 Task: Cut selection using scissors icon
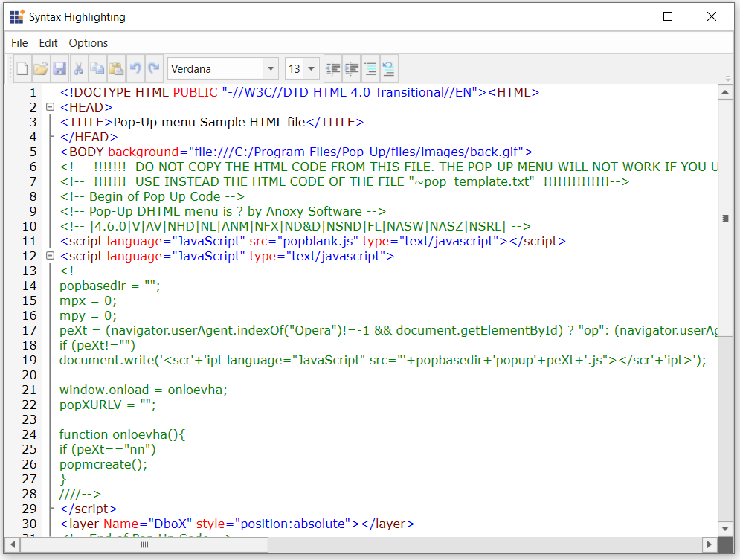click(78, 69)
